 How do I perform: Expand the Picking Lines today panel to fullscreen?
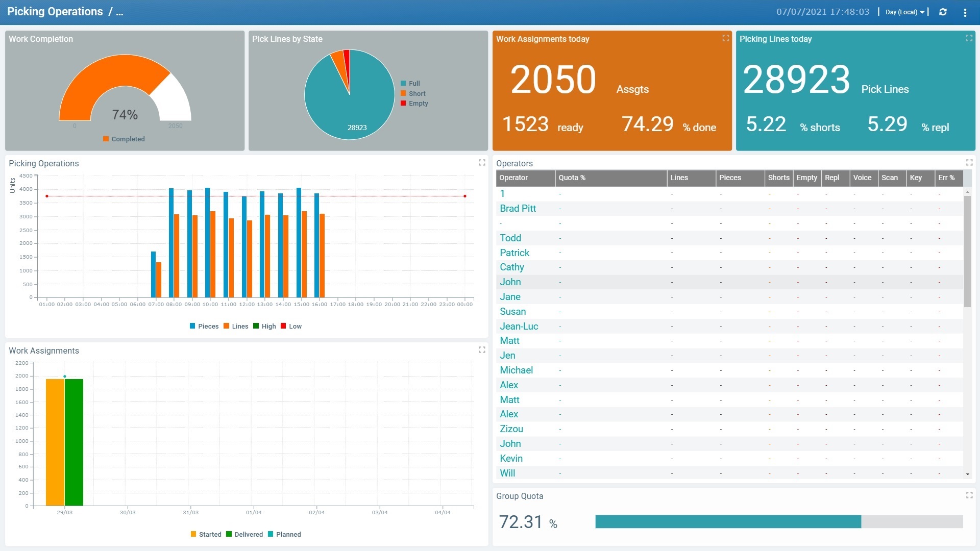[x=969, y=38]
